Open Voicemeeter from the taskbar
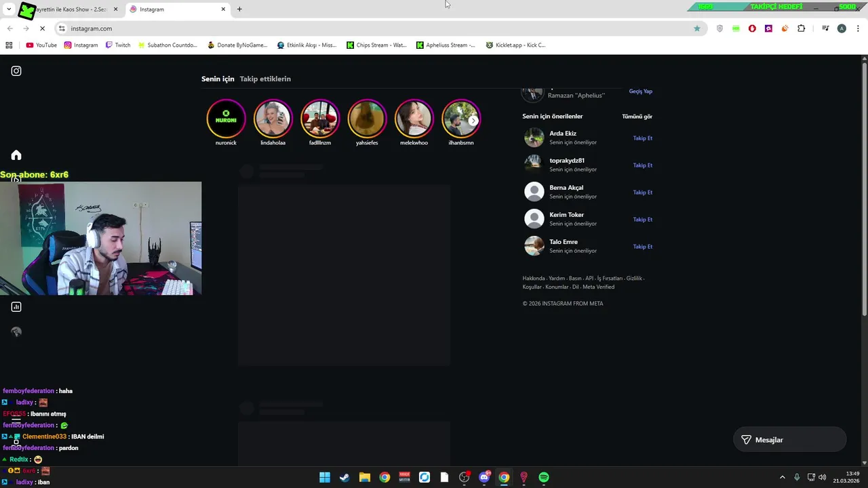 [x=404, y=477]
